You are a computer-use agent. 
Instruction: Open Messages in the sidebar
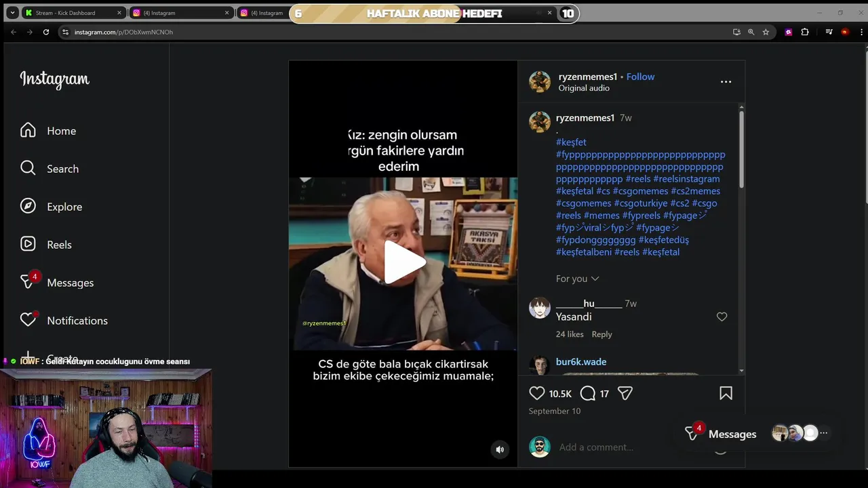tap(56, 283)
